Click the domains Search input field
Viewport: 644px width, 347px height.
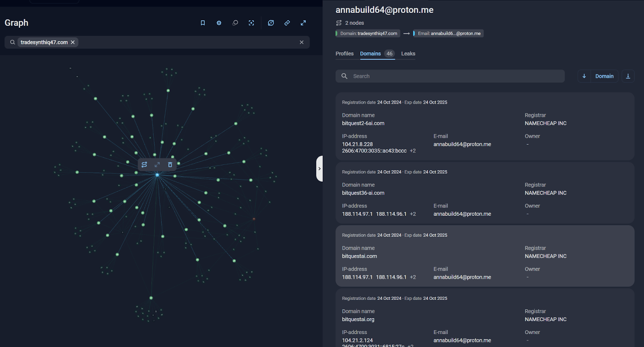(450, 76)
